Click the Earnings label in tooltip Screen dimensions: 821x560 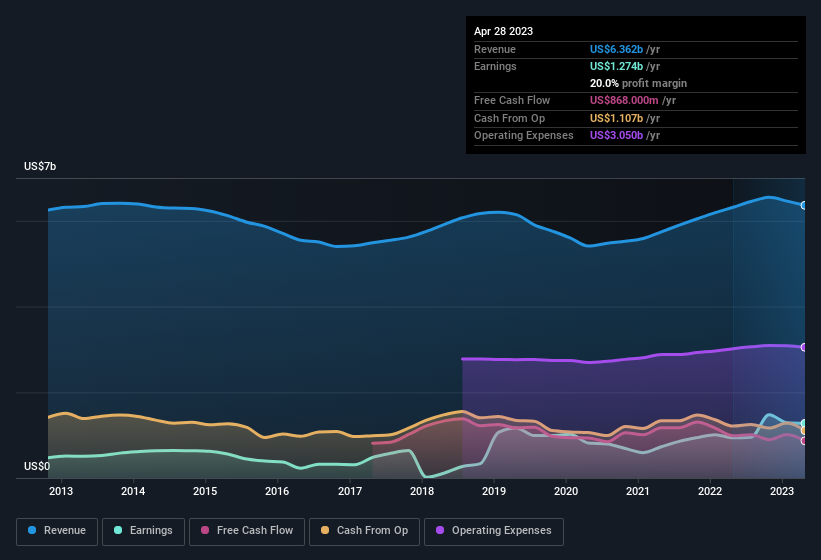tap(495, 66)
